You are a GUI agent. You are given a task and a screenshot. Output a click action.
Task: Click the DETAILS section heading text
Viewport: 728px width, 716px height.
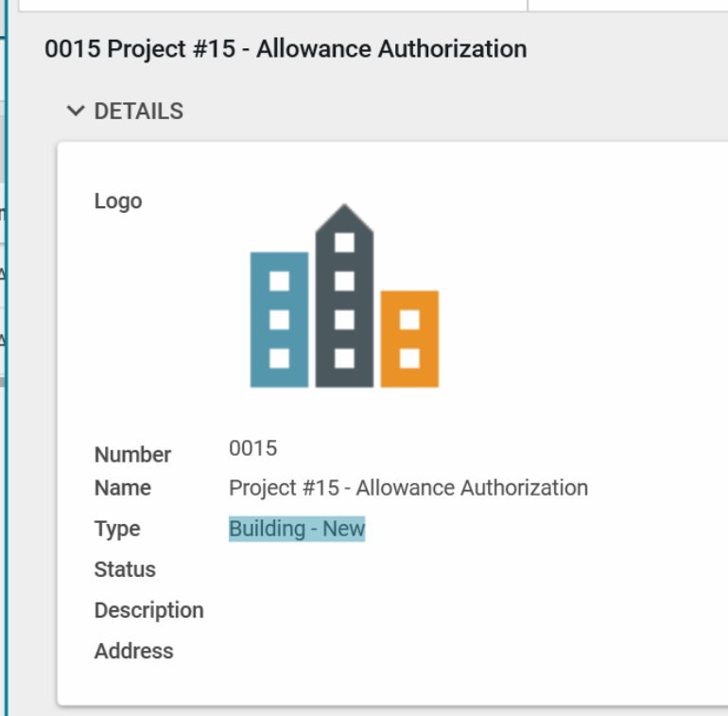click(138, 112)
